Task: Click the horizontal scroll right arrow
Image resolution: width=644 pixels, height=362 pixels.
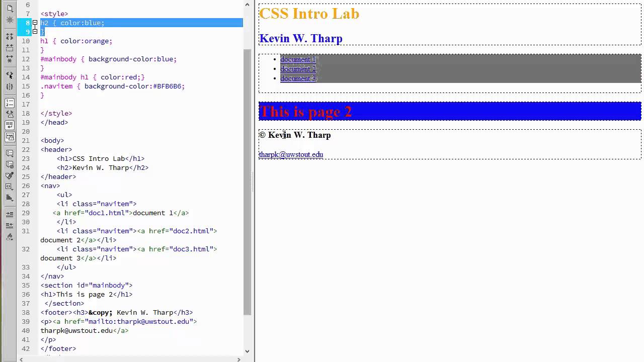Action: tap(238, 359)
